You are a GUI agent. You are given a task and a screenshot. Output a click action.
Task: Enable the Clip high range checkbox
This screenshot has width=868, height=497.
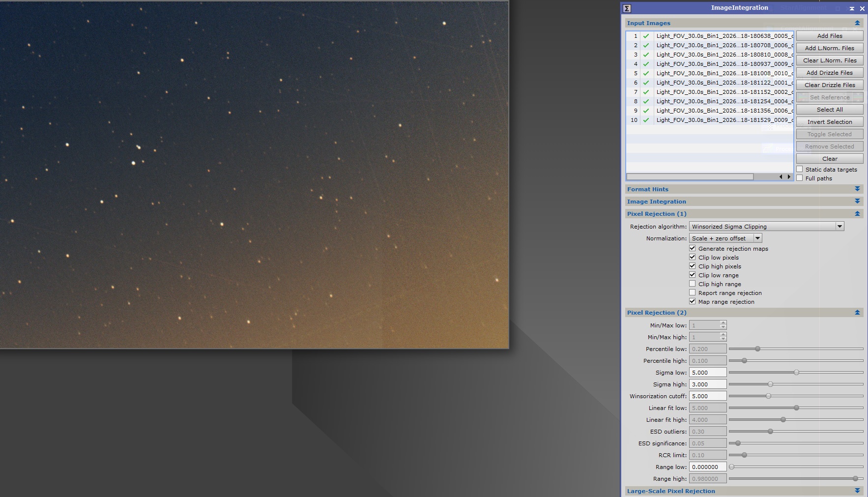693,284
